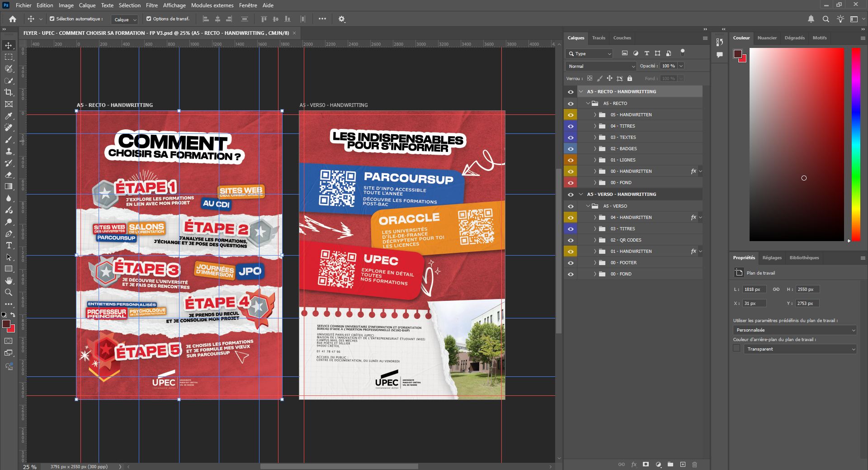868x470 pixels.
Task: Select the Spot Healing Brush tool
Action: (x=9, y=128)
